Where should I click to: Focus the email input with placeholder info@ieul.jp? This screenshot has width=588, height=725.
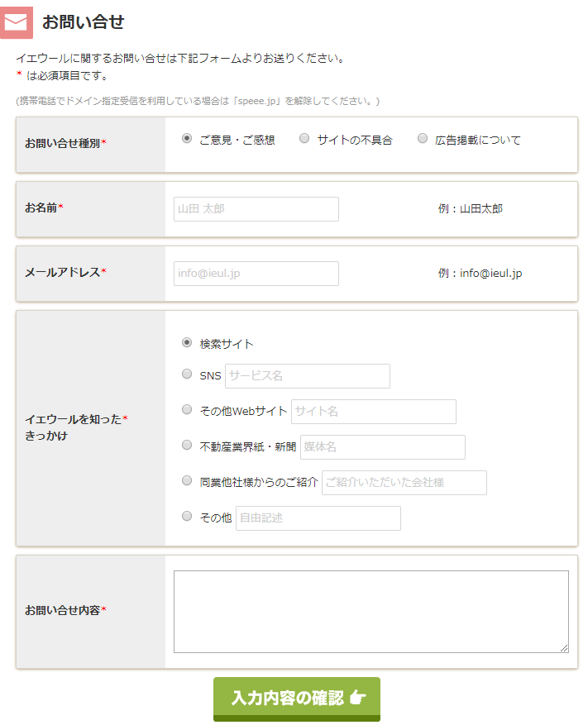pyautogui.click(x=256, y=274)
